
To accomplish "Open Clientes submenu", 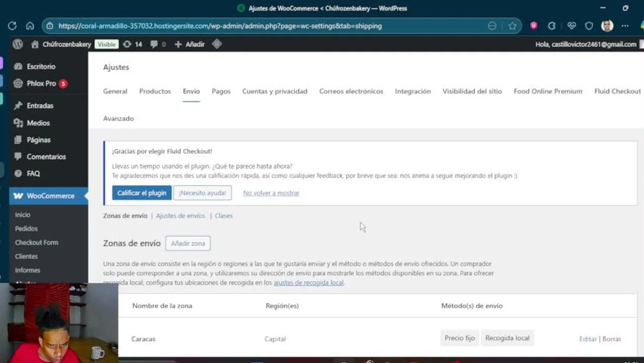I will (x=26, y=256).
